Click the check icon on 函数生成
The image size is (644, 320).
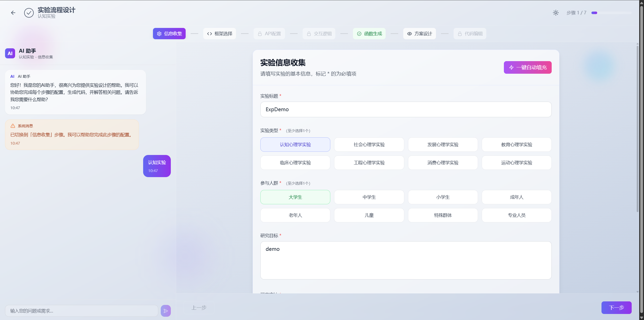(x=359, y=34)
